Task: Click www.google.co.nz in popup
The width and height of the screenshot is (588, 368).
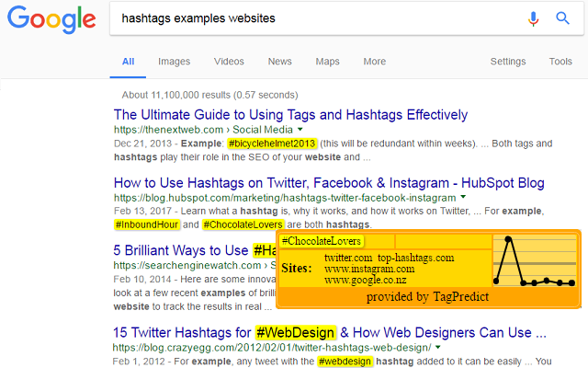Action: [366, 280]
